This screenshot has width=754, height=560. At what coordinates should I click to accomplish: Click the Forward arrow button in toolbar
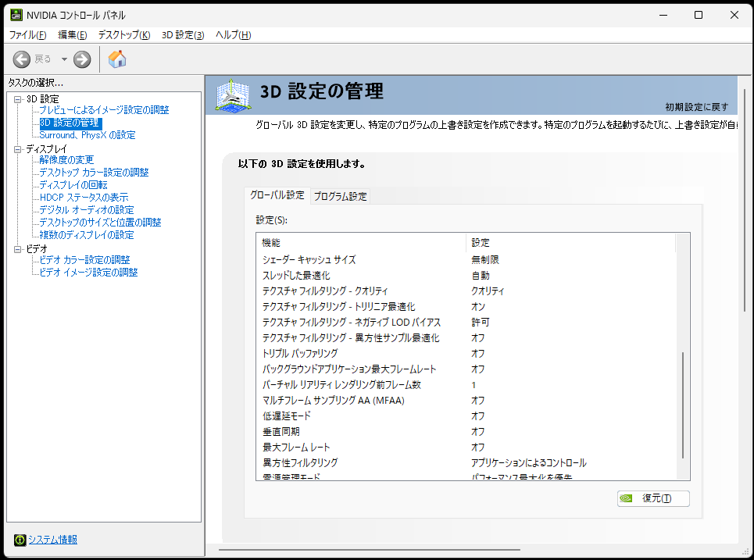[82, 59]
